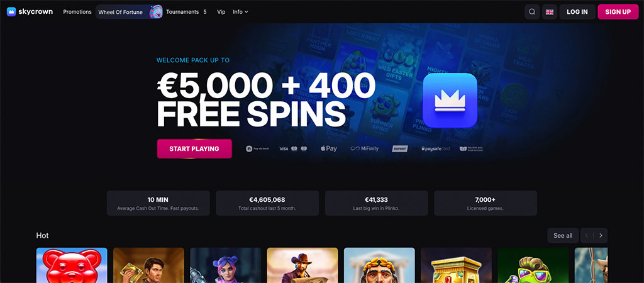Click the UK flag language selector

tap(550, 12)
